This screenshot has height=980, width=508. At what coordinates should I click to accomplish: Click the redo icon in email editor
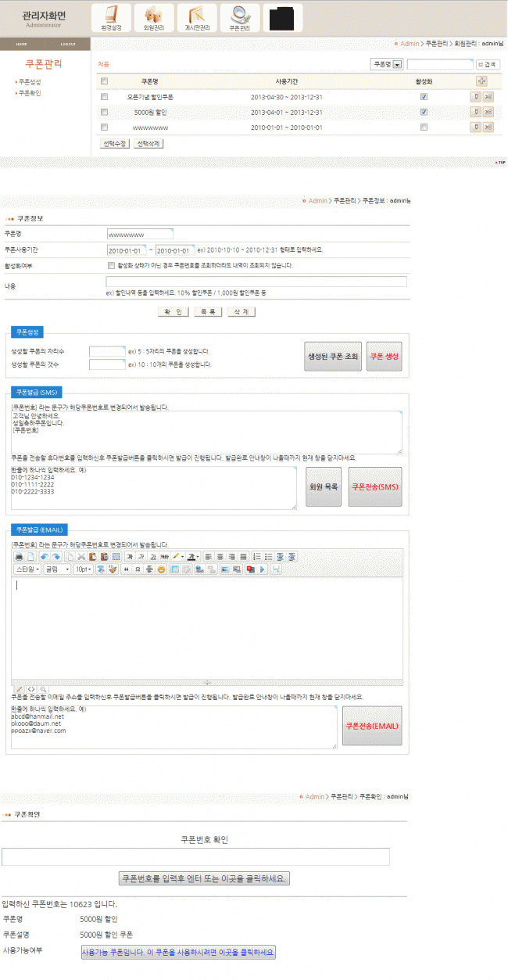55,556
